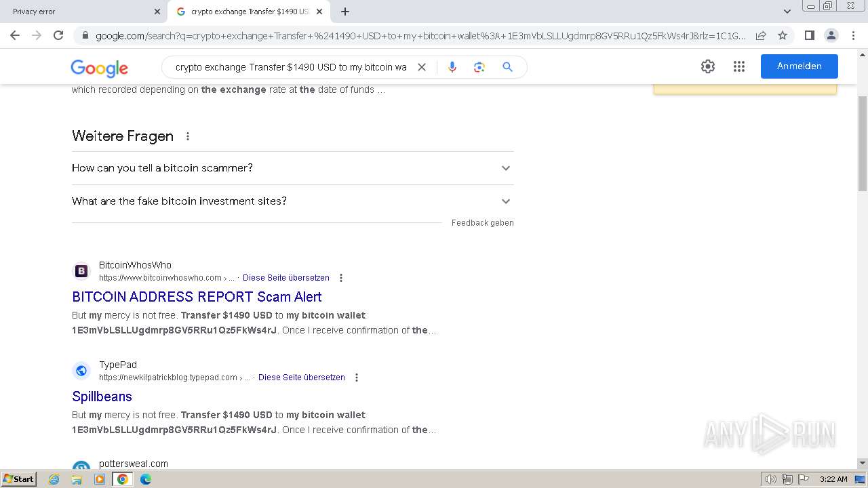Close the Privacy error tab

[x=157, y=12]
